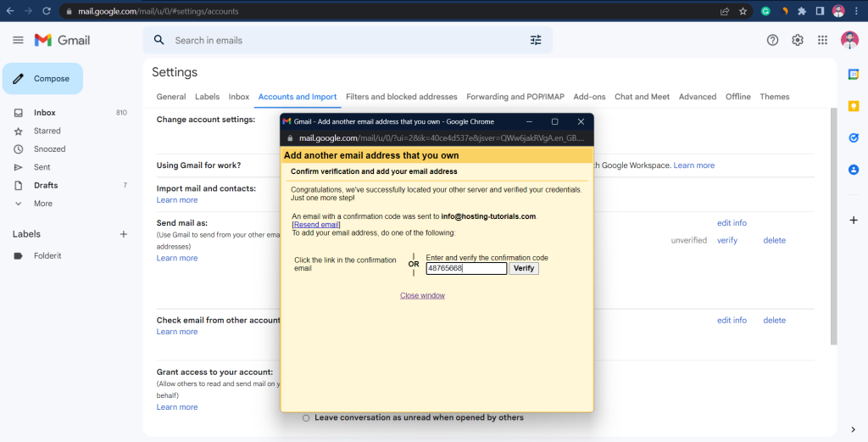
Task: Reload the page button
Action: (47, 11)
